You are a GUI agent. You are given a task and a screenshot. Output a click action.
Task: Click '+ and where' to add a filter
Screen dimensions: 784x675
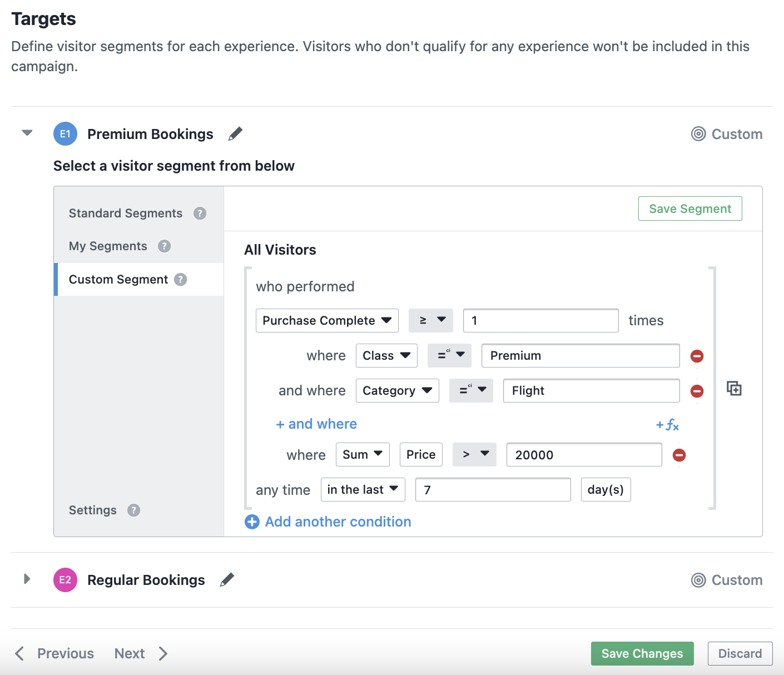click(x=316, y=424)
